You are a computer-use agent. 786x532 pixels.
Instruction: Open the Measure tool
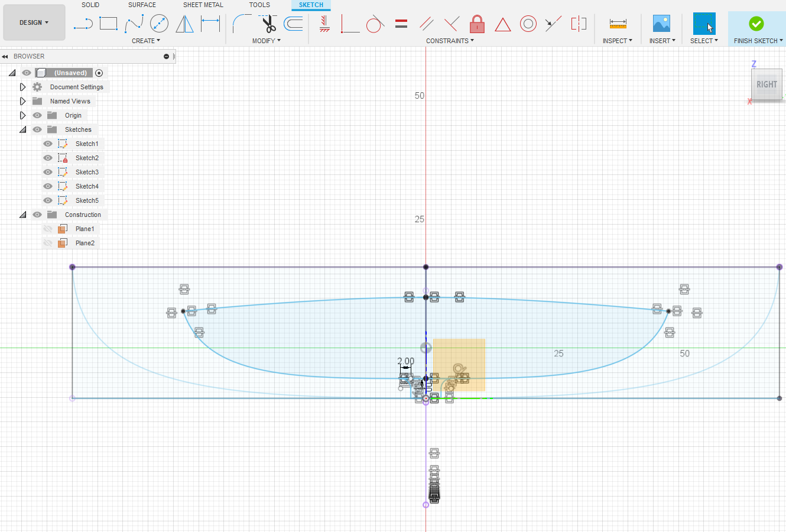(618, 24)
